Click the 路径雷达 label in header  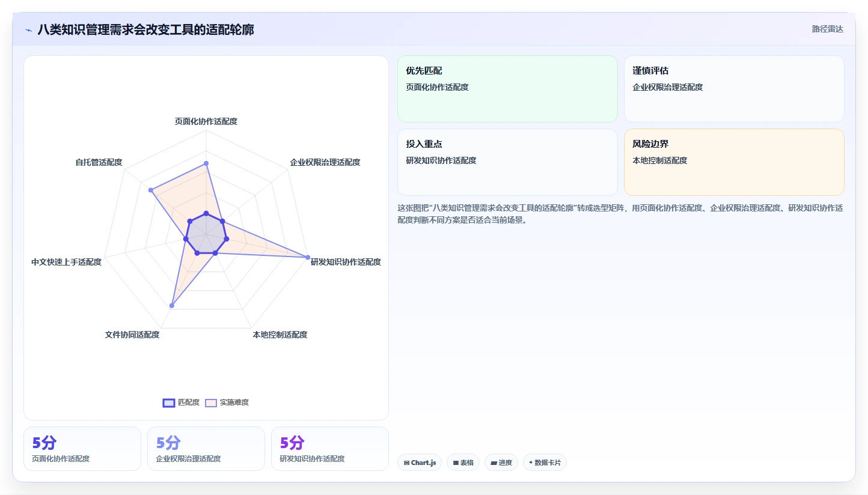[x=828, y=29]
